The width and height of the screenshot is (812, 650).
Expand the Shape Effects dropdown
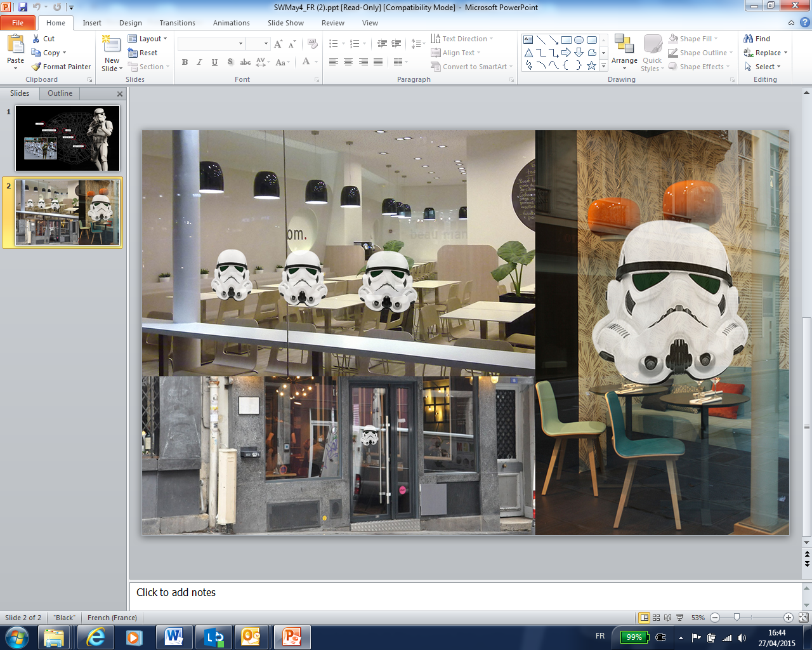(x=700, y=67)
